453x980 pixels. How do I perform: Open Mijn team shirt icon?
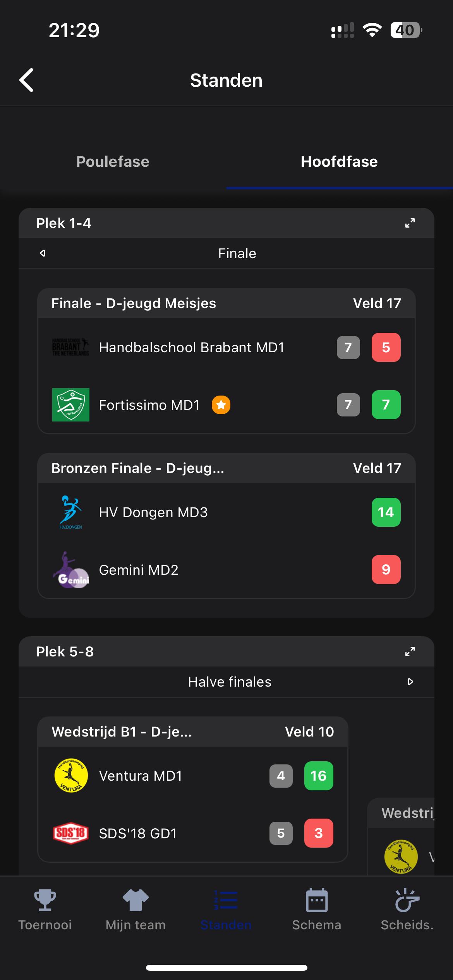136,900
